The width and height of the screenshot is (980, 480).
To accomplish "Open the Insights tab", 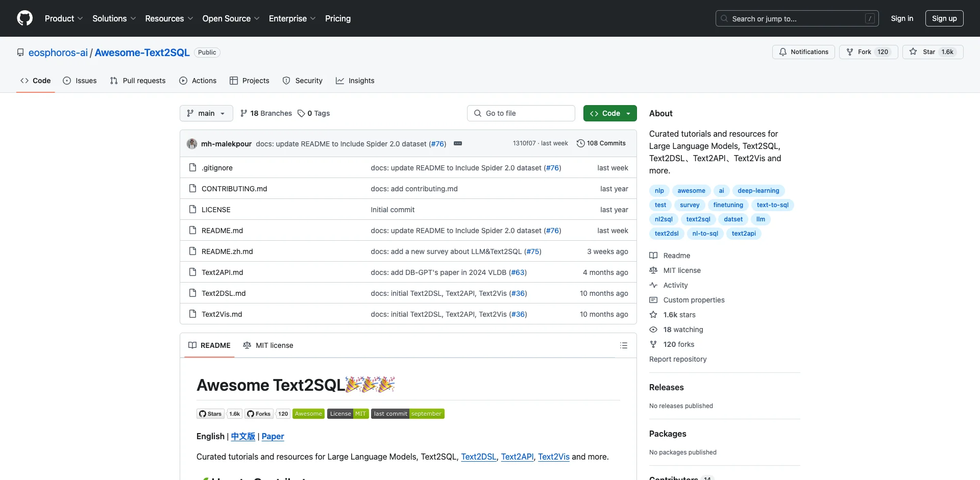I will (355, 81).
